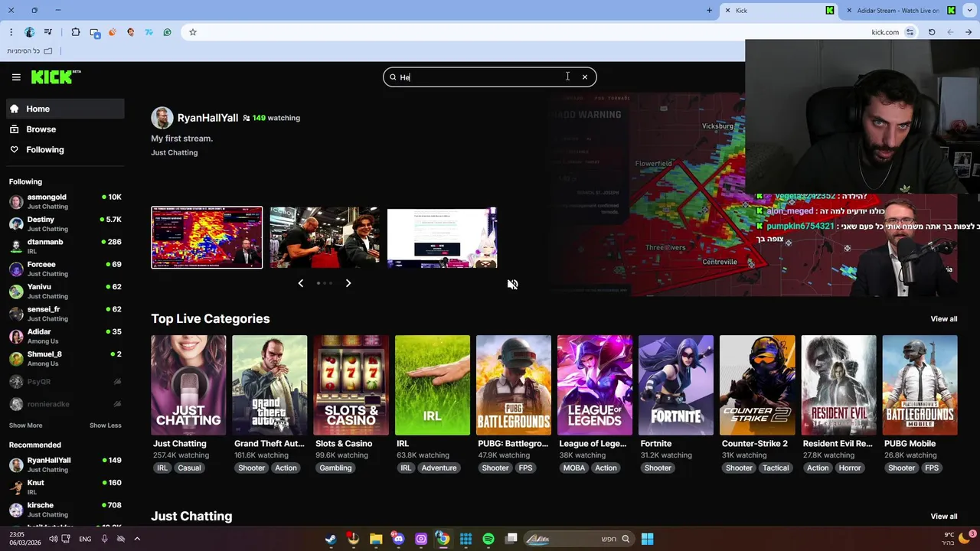
Task: Select Horror tag under Resident Evil
Action: pos(850,468)
